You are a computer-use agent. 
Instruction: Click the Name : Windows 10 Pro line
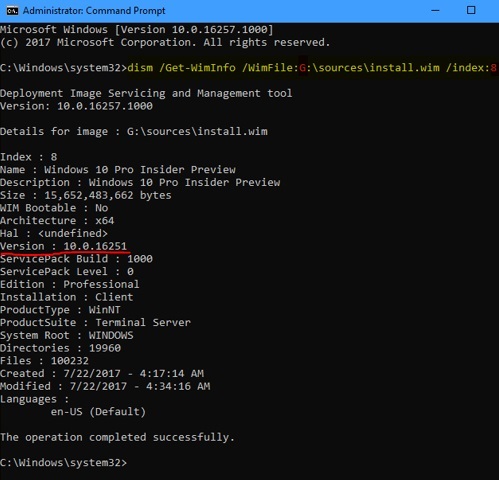point(118,170)
